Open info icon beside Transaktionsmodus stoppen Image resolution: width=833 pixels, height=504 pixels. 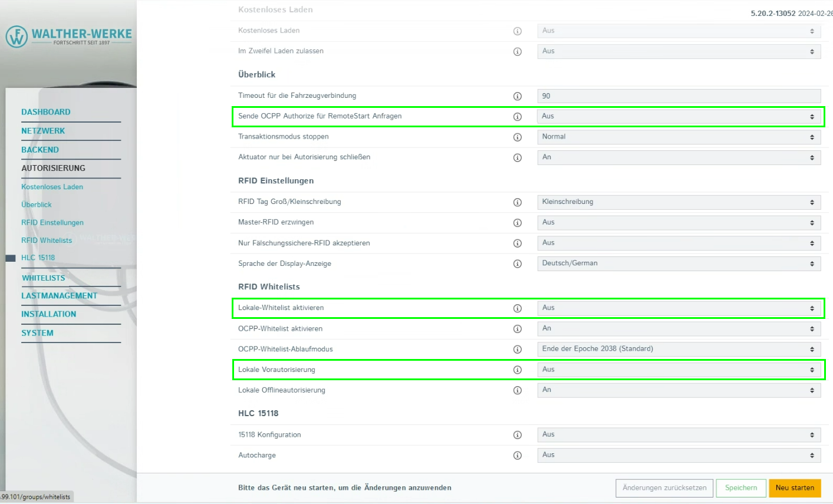tap(517, 137)
